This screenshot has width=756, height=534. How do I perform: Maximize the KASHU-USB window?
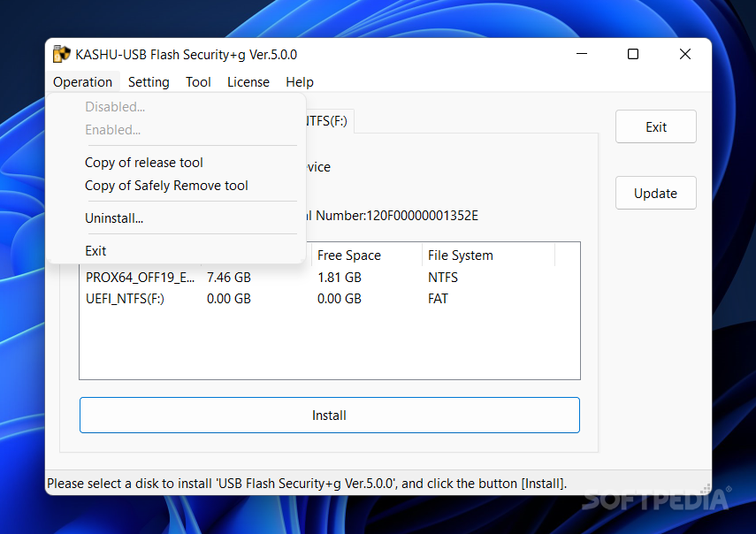pyautogui.click(x=633, y=54)
